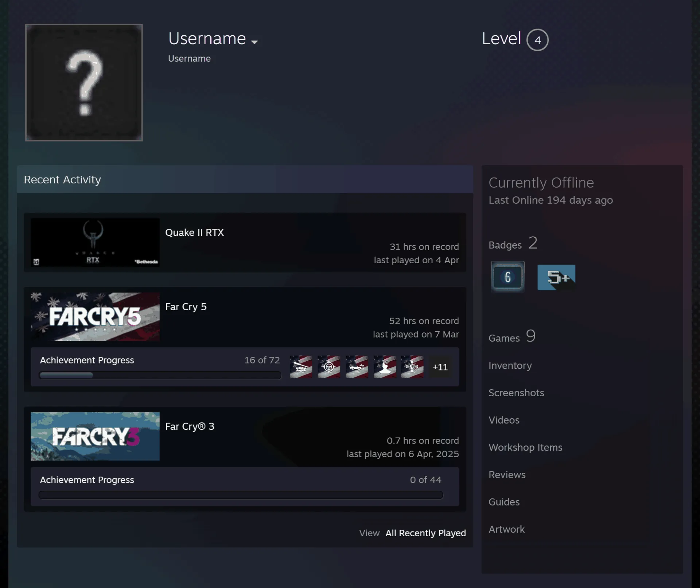The height and width of the screenshot is (588, 700).
Task: Click the Level 4 circle badge
Action: point(537,40)
